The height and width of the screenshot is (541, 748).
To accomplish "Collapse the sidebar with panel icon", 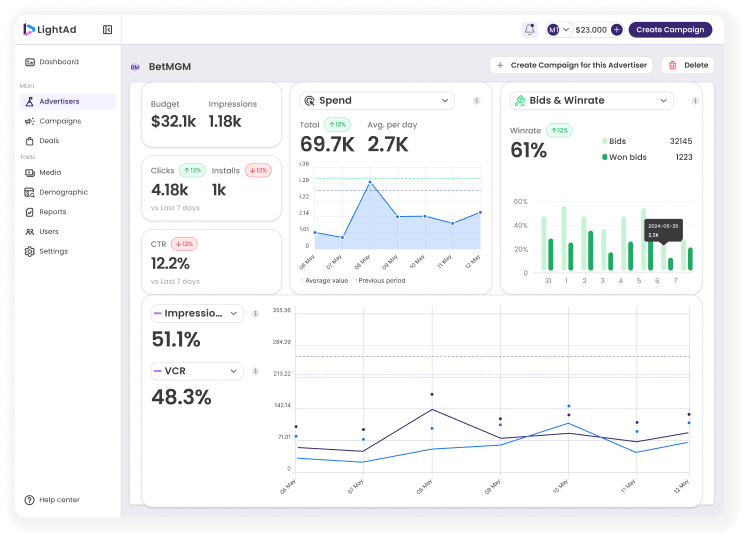I will 107,30.
